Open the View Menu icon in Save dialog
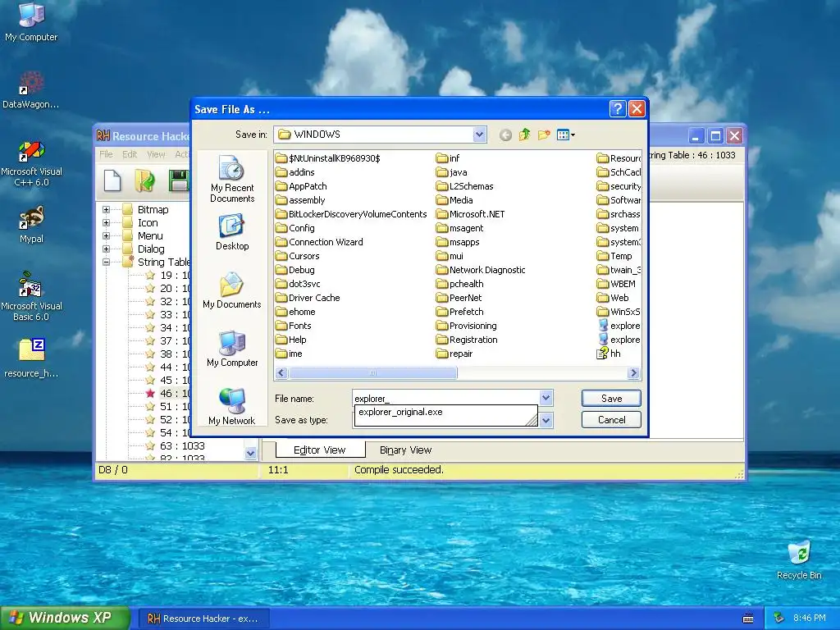Viewport: 840px width, 630px height. click(x=565, y=135)
